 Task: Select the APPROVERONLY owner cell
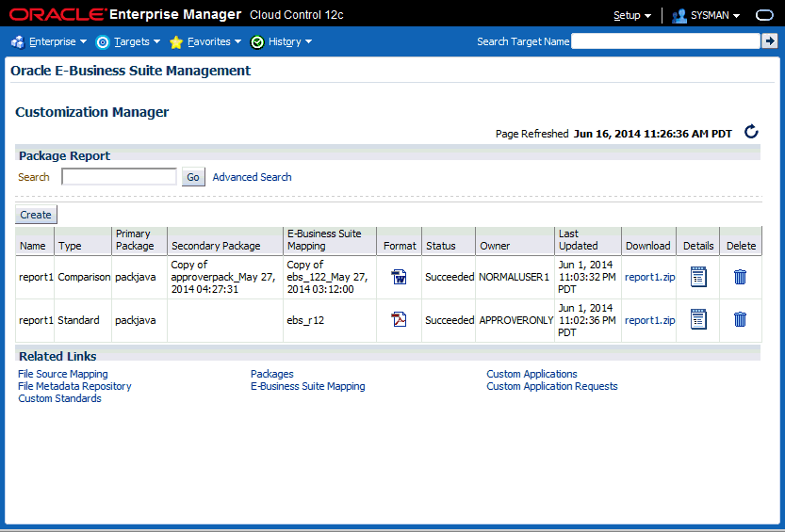click(x=515, y=320)
